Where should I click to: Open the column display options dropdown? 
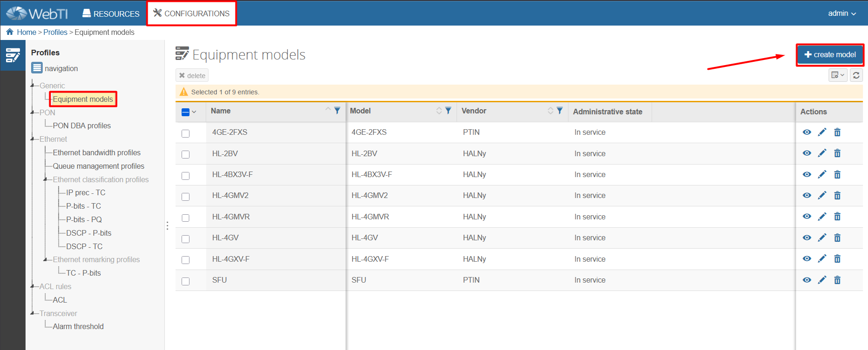click(838, 75)
